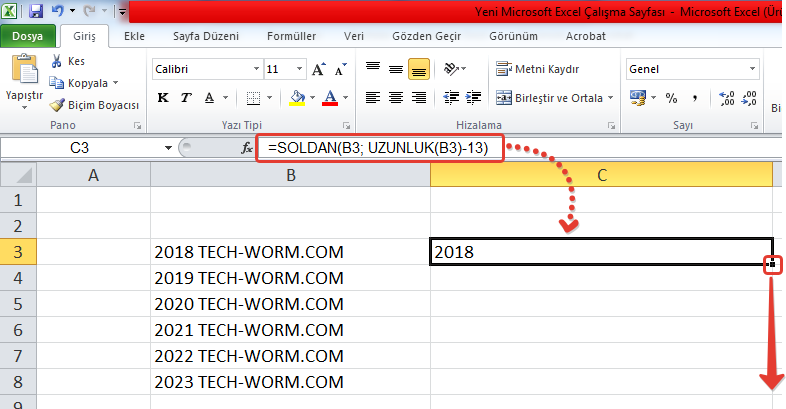
Task: Open the Sayfa Düzeni tab
Action: click(206, 36)
